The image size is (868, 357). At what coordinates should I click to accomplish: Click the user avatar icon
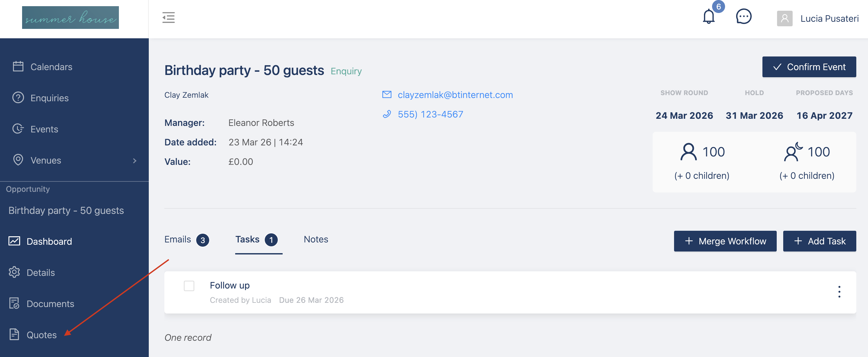[785, 18]
